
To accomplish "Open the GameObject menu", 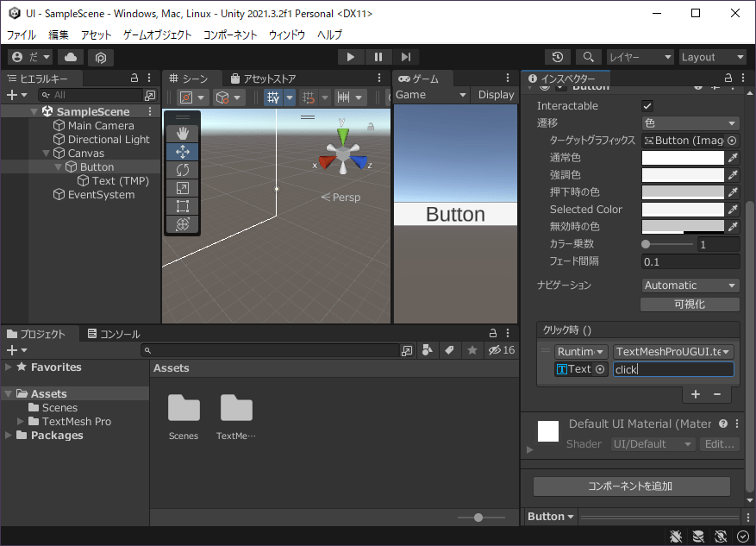I will [157, 35].
